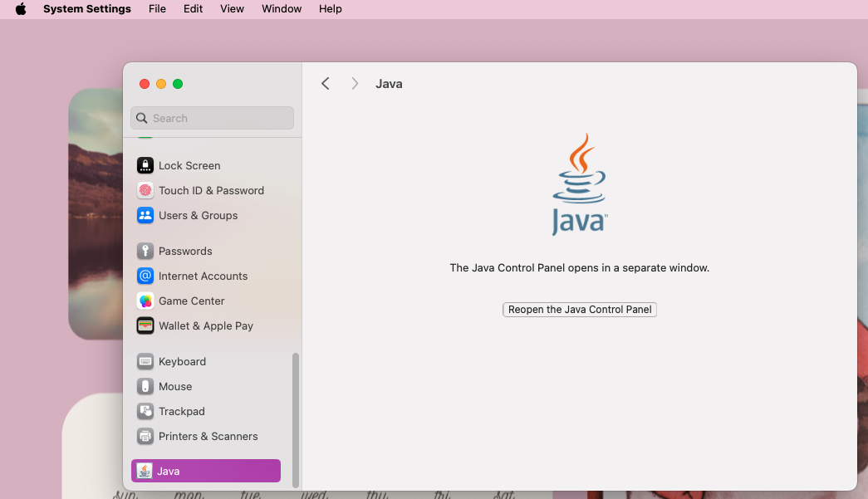The image size is (868, 499).
Task: Click the Users & Groups people icon
Action: 145,215
